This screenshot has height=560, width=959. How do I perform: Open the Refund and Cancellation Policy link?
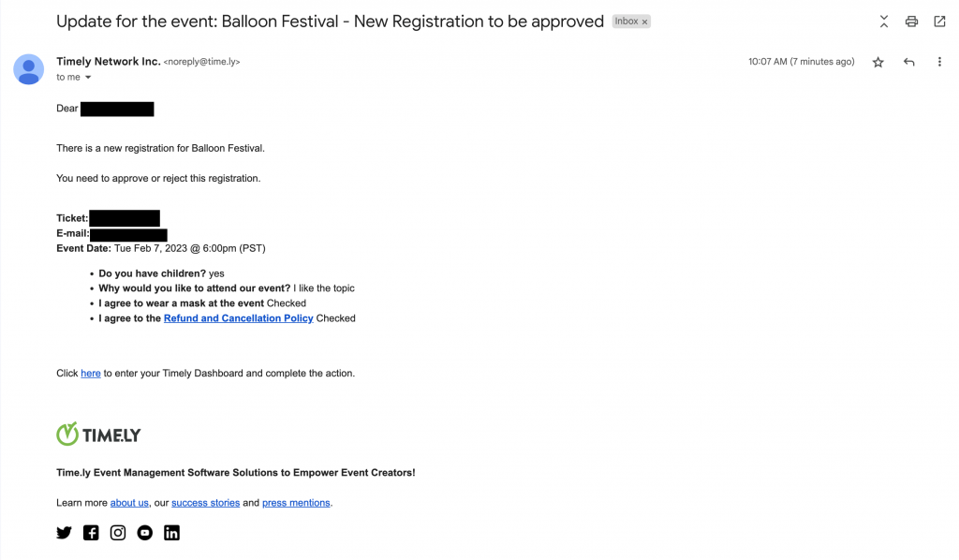[239, 318]
